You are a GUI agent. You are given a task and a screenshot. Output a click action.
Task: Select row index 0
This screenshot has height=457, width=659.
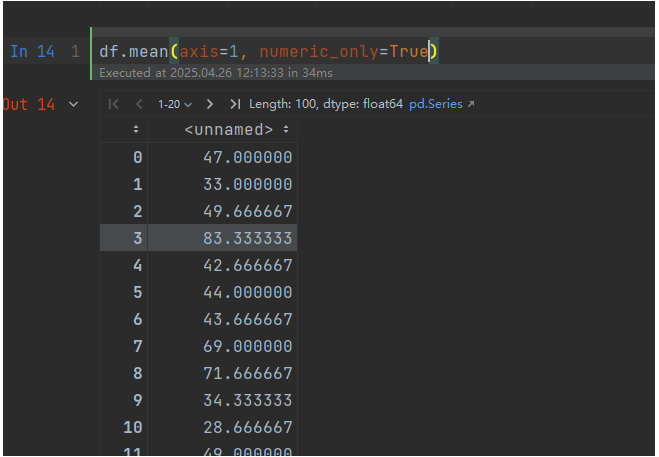[137, 157]
